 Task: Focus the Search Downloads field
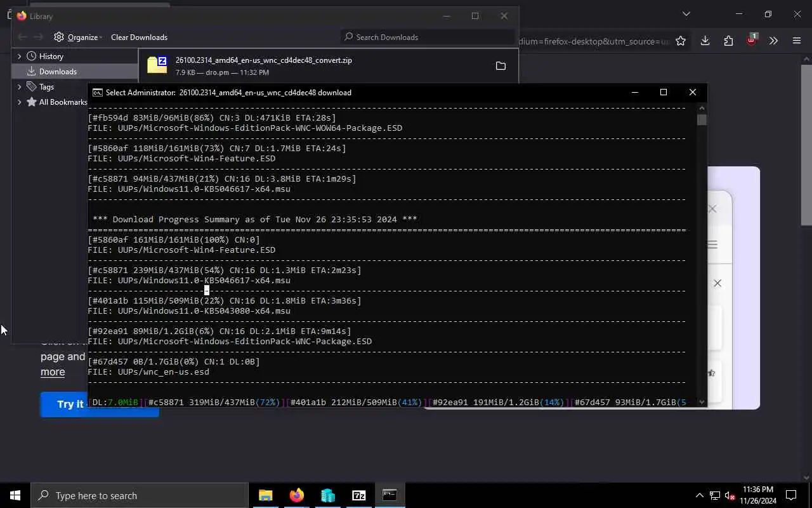(x=428, y=37)
